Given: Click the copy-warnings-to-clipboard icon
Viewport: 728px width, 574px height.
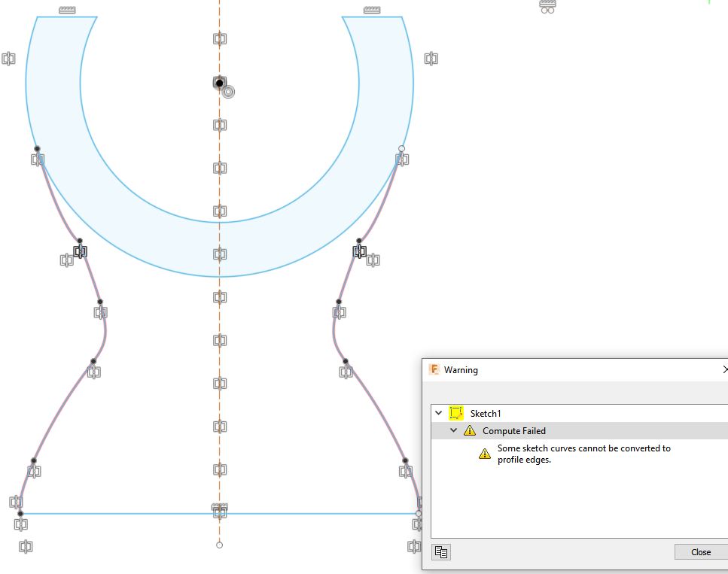Looking at the screenshot, I should pos(441,551).
